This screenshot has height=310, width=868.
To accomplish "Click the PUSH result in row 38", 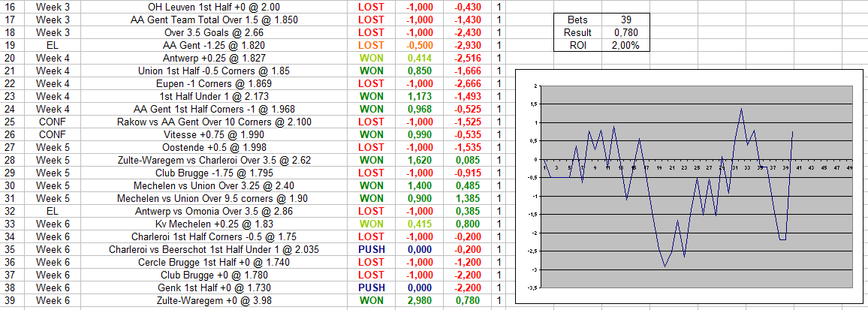I will [371, 287].
